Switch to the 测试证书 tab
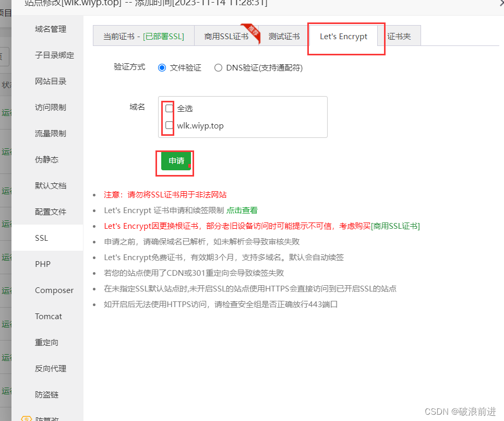This screenshot has height=421, width=504. pos(284,36)
